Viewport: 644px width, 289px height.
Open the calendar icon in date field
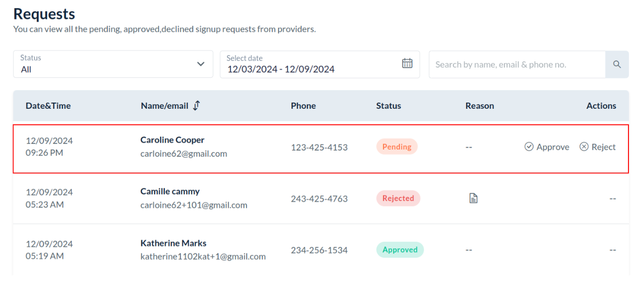[407, 63]
